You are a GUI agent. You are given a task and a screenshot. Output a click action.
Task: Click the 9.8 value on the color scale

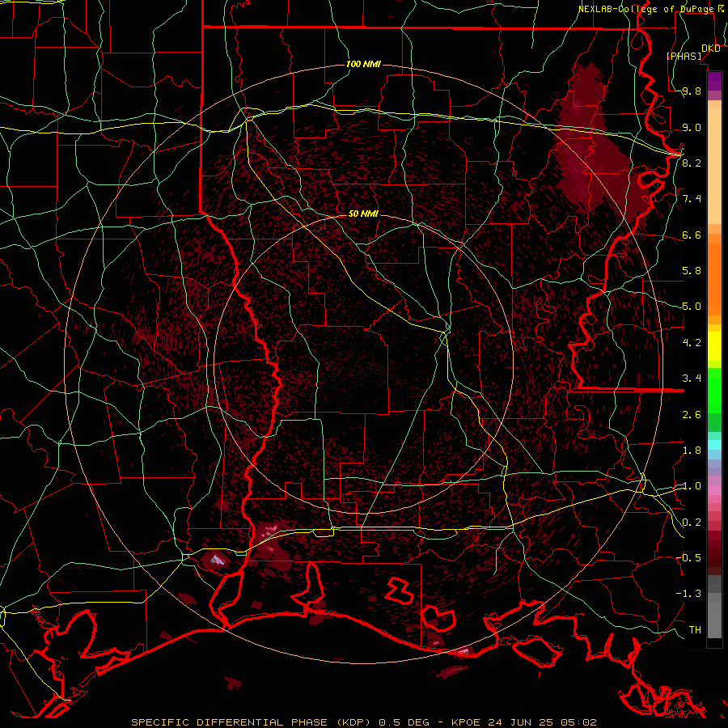pyautogui.click(x=692, y=91)
